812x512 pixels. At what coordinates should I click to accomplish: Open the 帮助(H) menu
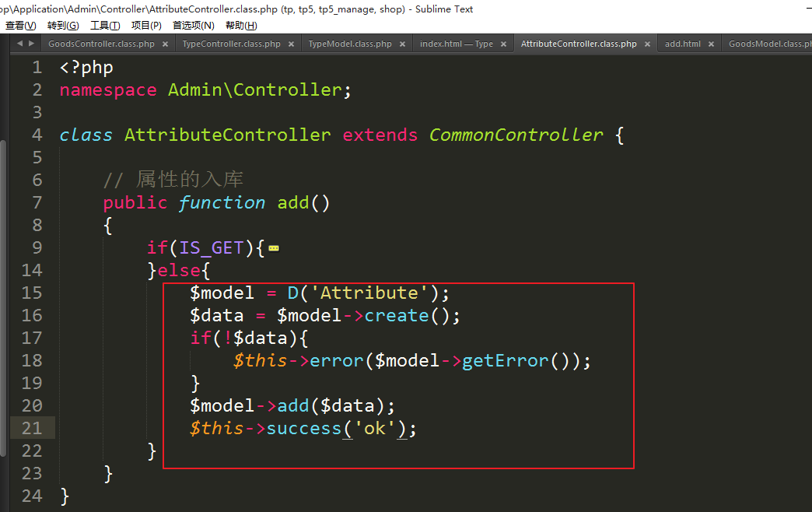240,25
